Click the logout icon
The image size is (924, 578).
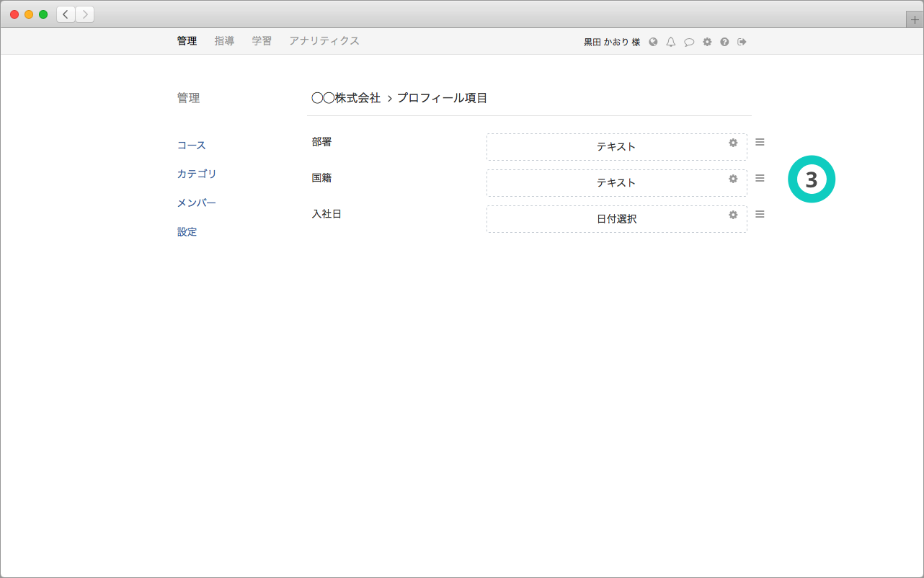[742, 42]
